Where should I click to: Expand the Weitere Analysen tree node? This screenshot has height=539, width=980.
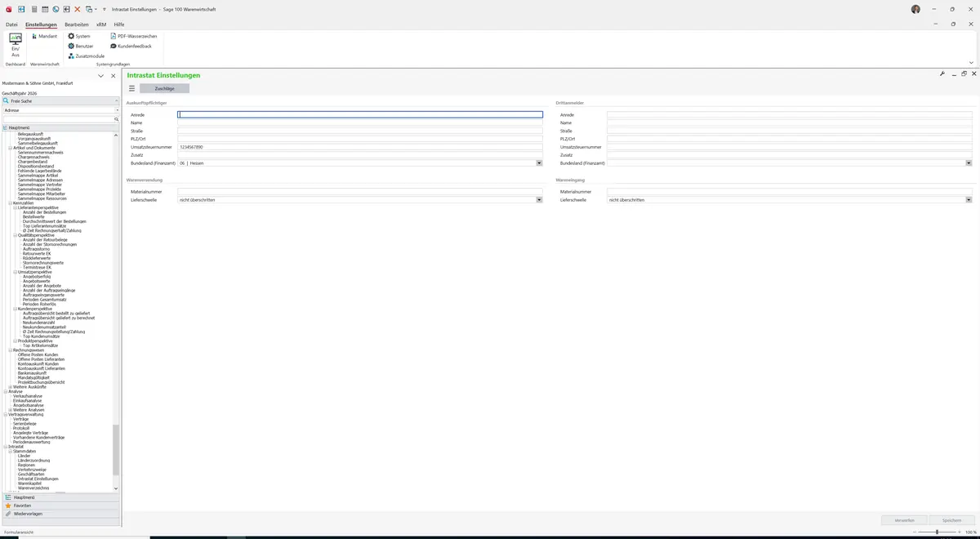[x=11, y=410]
